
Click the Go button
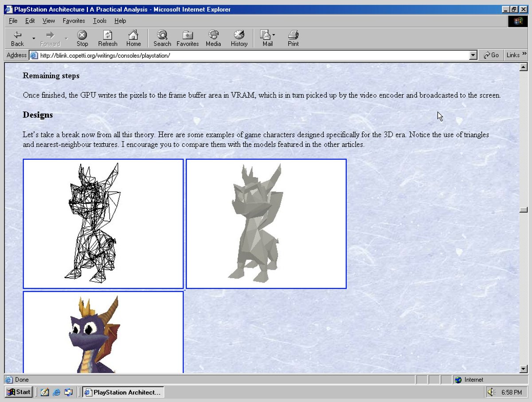pyautogui.click(x=491, y=55)
